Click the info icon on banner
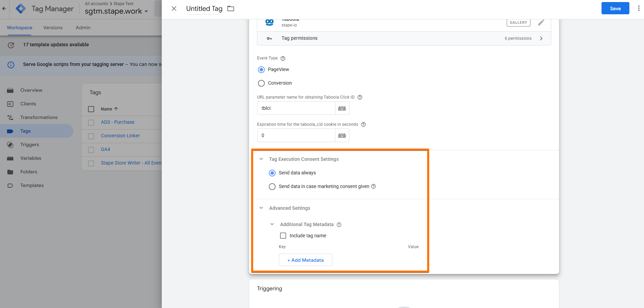Screen dimensions: 644x308 (x=11, y=65)
